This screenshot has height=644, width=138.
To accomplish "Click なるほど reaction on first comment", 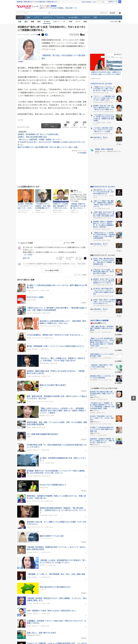I will (70, 258).
